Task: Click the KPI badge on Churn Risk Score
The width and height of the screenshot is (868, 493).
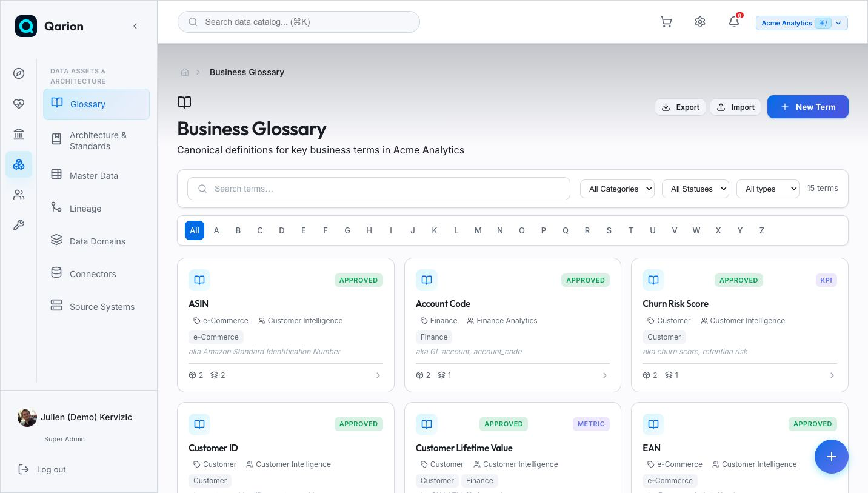Action: coord(826,280)
